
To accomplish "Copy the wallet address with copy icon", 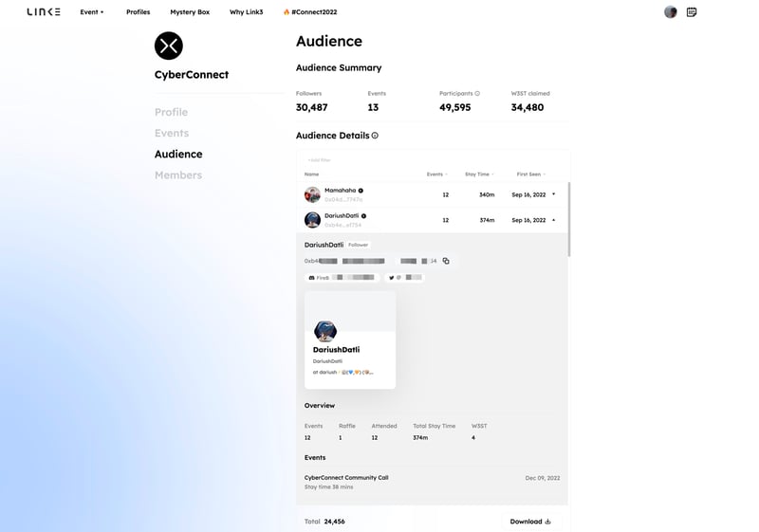I will click(x=446, y=261).
